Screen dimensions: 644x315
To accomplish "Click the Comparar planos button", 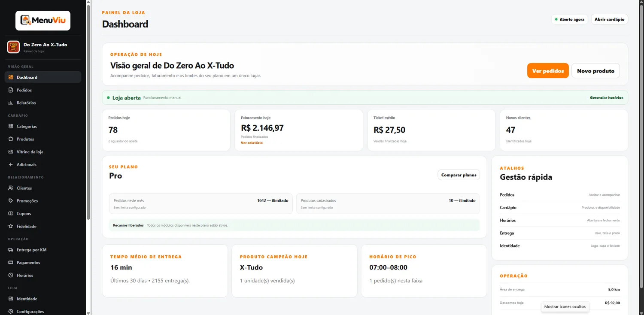I will tap(459, 175).
